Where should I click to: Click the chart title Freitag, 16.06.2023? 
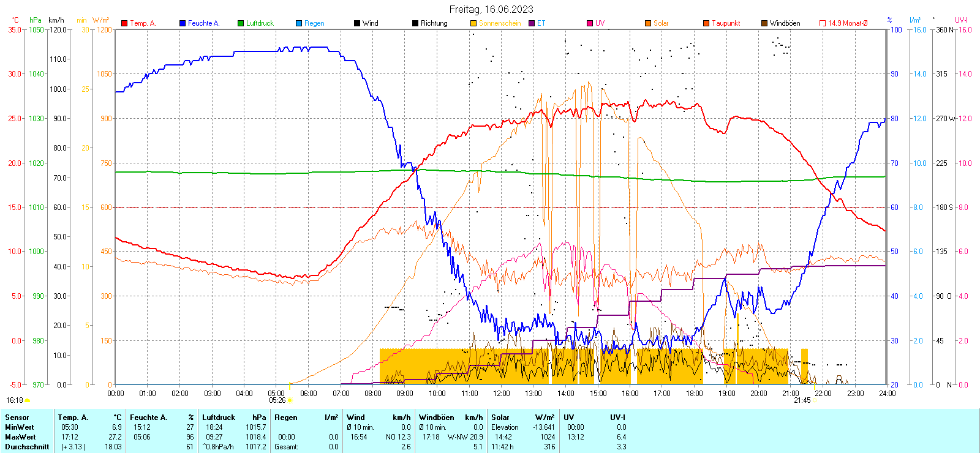pyautogui.click(x=491, y=9)
